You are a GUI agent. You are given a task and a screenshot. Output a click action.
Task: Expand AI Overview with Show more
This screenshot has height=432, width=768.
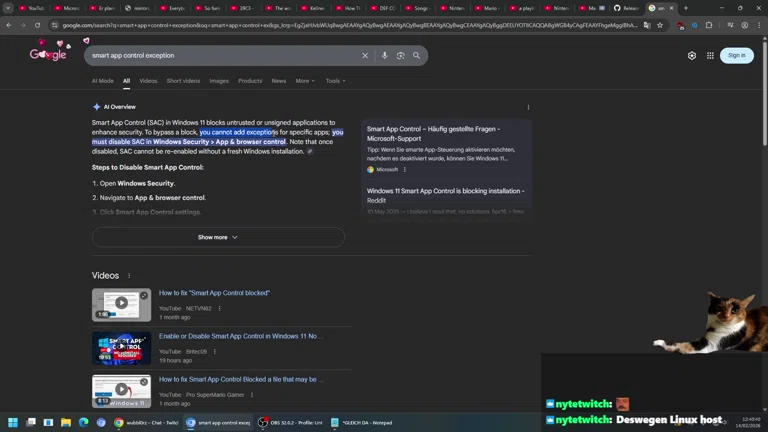(x=218, y=237)
